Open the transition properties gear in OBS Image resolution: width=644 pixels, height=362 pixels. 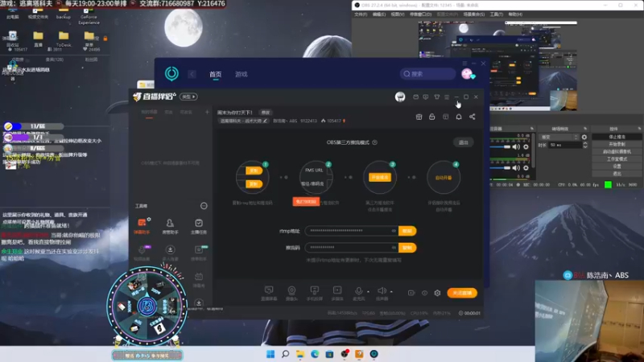click(x=584, y=137)
